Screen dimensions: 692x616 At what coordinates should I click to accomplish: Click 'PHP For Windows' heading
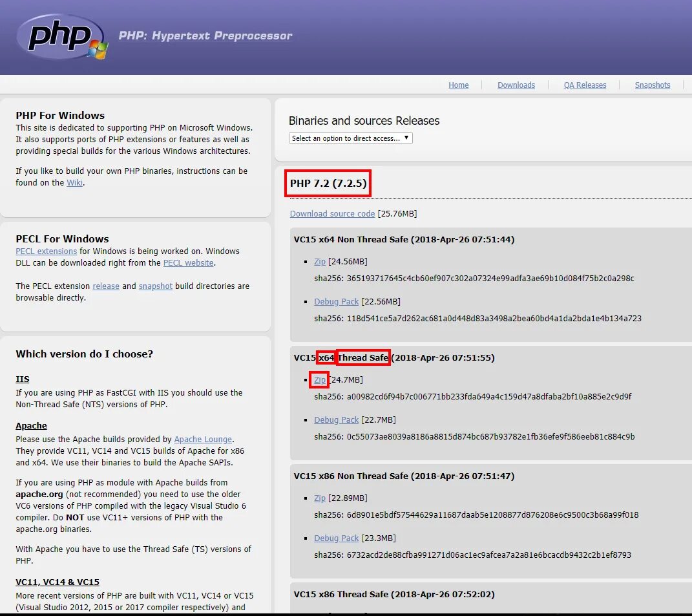pyautogui.click(x=60, y=116)
